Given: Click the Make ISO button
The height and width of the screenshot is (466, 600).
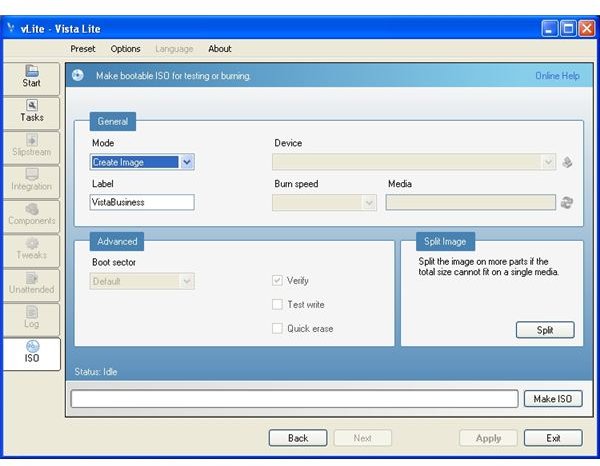Looking at the screenshot, I should click(x=553, y=399).
